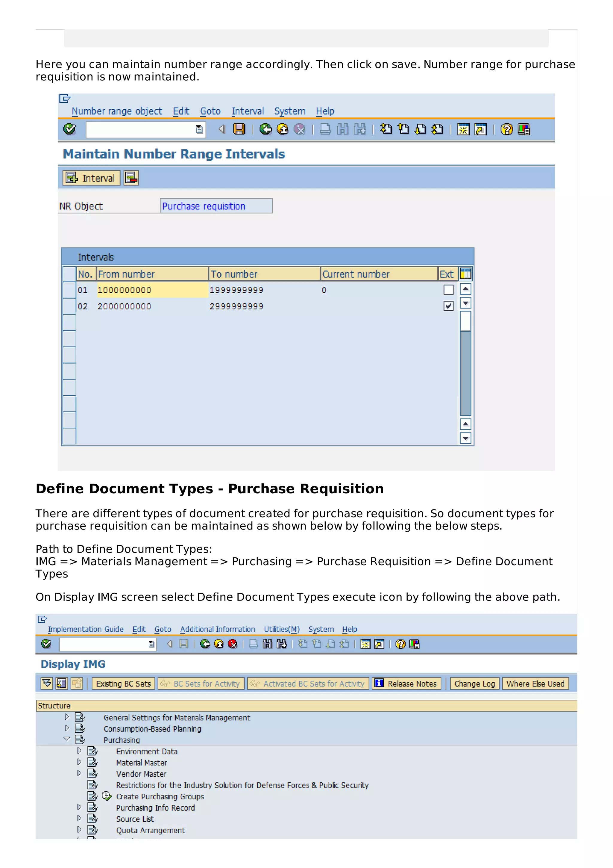Expand General Settings for Materials Management node
The width and height of the screenshot is (613, 868).
pos(67,717)
